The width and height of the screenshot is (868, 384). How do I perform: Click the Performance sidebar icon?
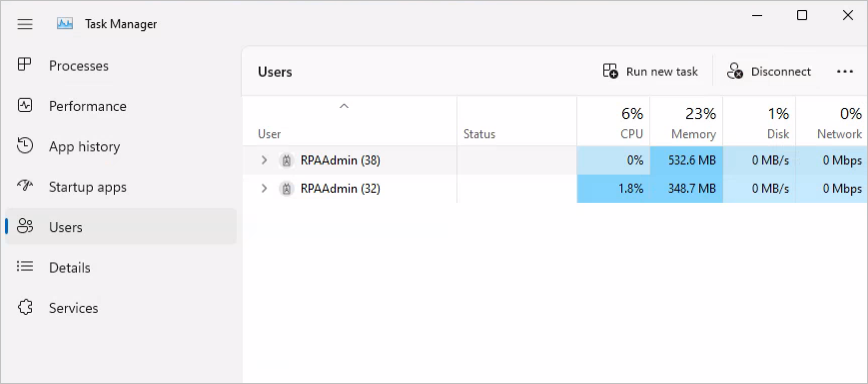point(25,105)
